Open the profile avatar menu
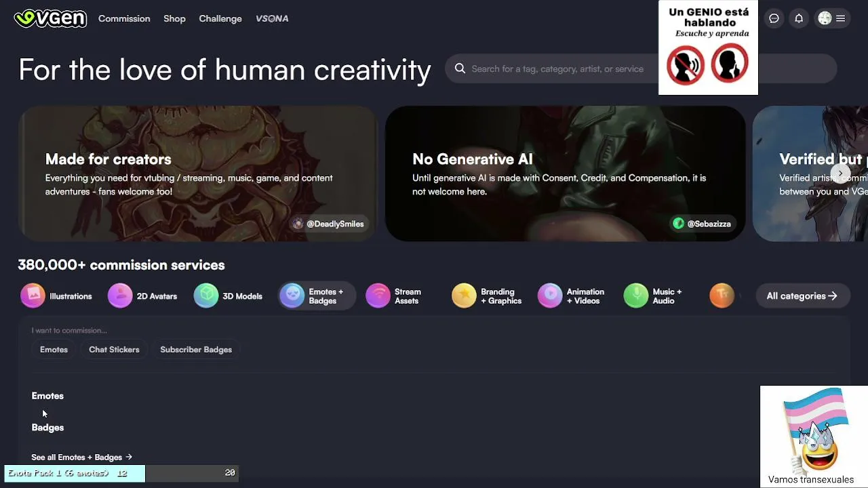Viewport: 868px width, 488px height. (832, 18)
